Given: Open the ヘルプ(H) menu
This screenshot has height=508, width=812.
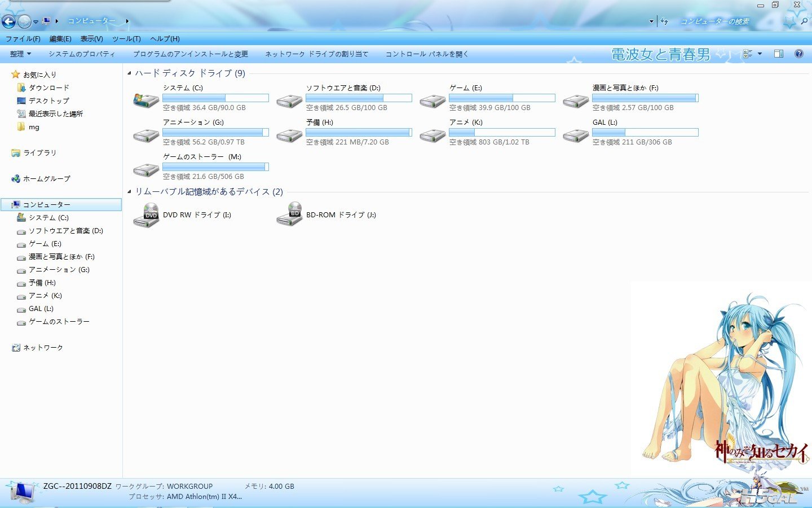Looking at the screenshot, I should 165,39.
